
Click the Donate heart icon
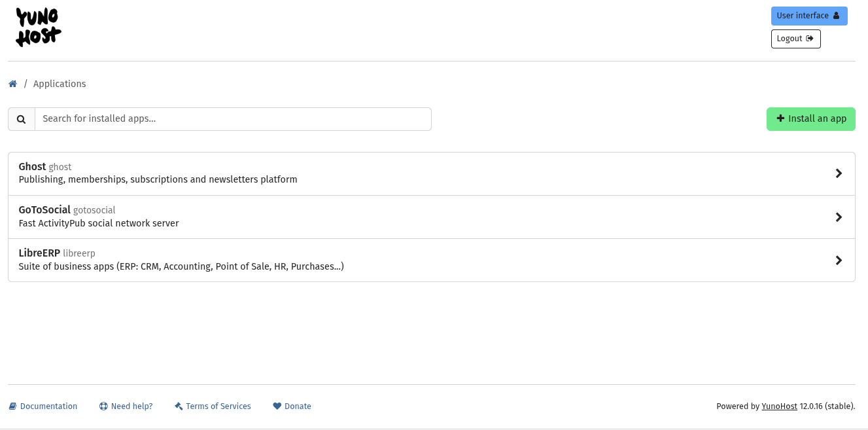point(277,406)
